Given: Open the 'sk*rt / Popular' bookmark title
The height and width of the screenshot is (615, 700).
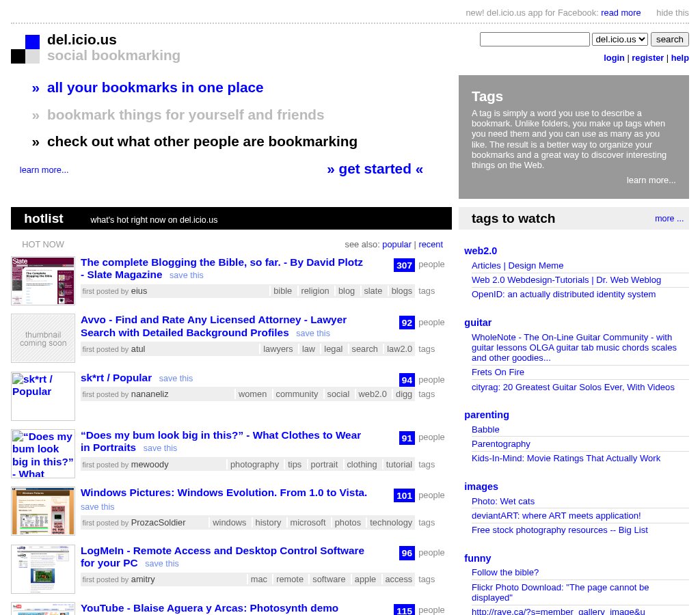Looking at the screenshot, I should [116, 378].
